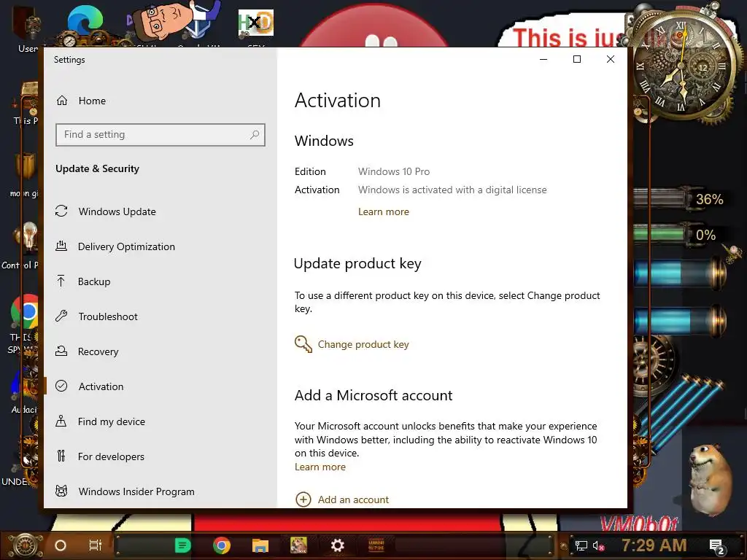747x560 pixels.
Task: Click the Find a setting search box
Action: [x=160, y=135]
